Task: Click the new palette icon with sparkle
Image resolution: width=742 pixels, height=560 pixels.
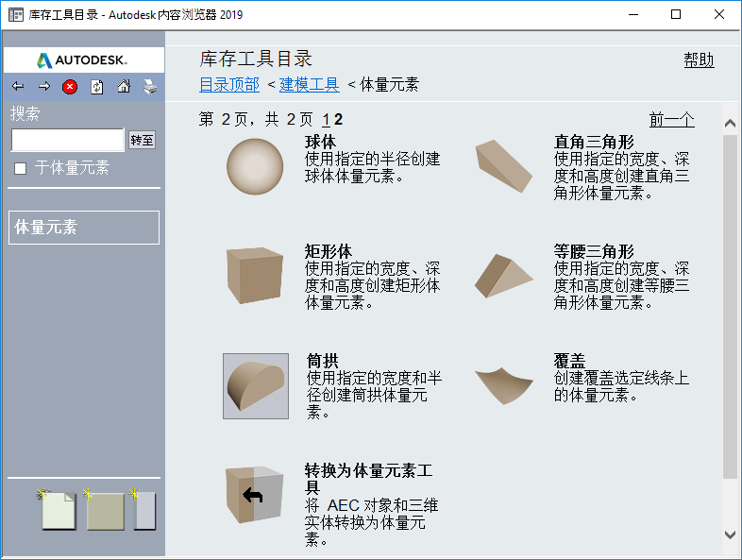Action: click(104, 510)
